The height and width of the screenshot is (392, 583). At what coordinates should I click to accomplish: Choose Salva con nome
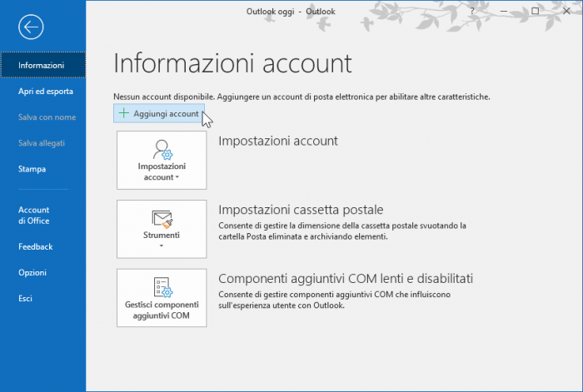click(47, 117)
